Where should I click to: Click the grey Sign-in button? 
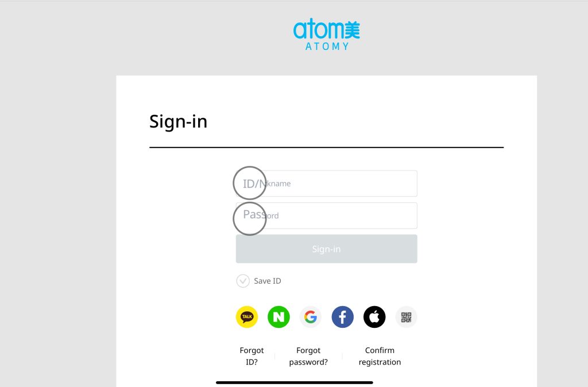click(327, 249)
